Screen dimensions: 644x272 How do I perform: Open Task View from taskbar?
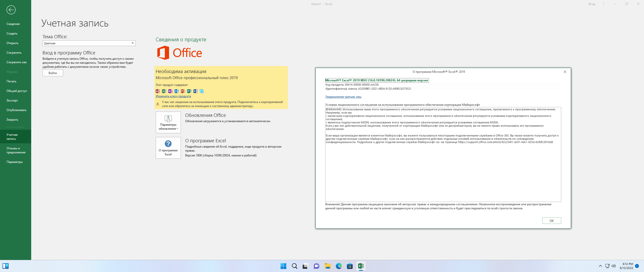click(305, 266)
